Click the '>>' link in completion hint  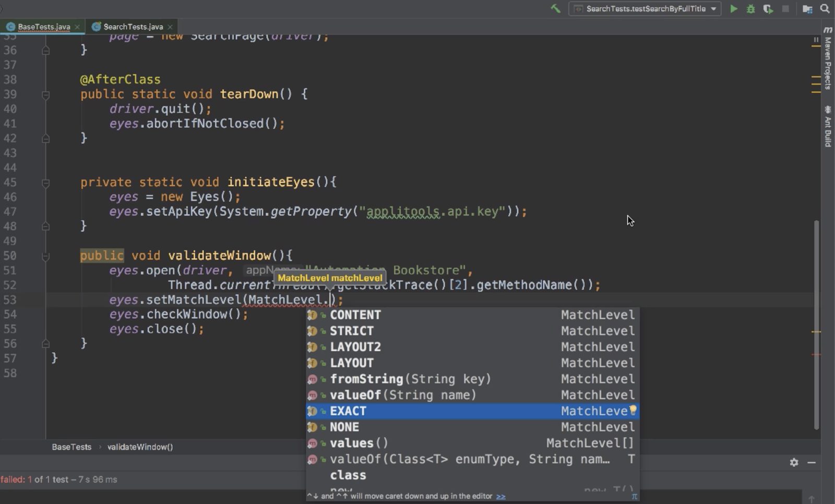tap(500, 496)
